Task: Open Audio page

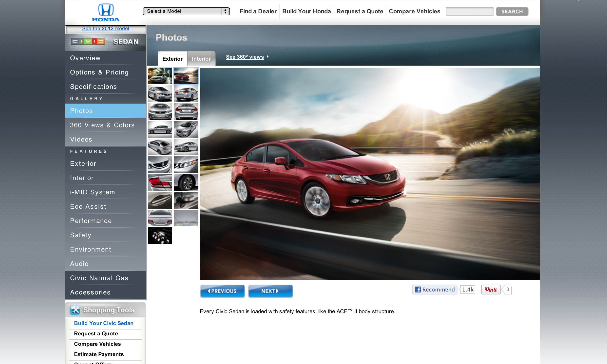Action: pyautogui.click(x=106, y=264)
